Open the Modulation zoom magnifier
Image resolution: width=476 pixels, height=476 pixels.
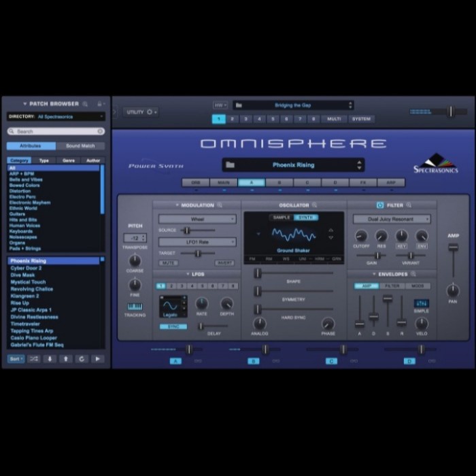(220, 205)
